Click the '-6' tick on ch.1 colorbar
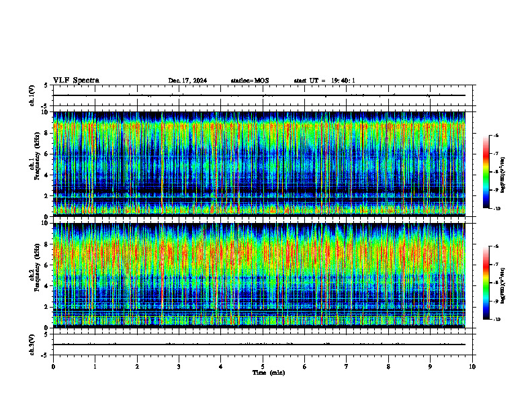Image resolution: width=532 pixels, height=411 pixels. [x=496, y=136]
